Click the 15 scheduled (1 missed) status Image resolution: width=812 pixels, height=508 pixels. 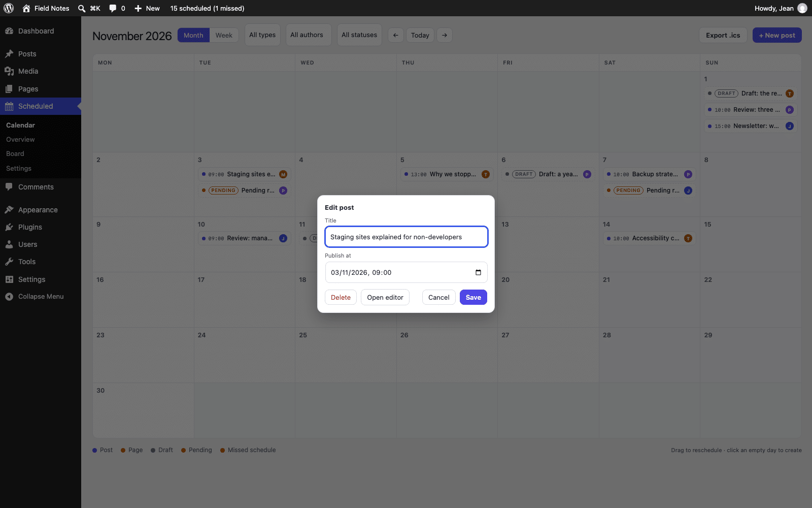point(207,8)
